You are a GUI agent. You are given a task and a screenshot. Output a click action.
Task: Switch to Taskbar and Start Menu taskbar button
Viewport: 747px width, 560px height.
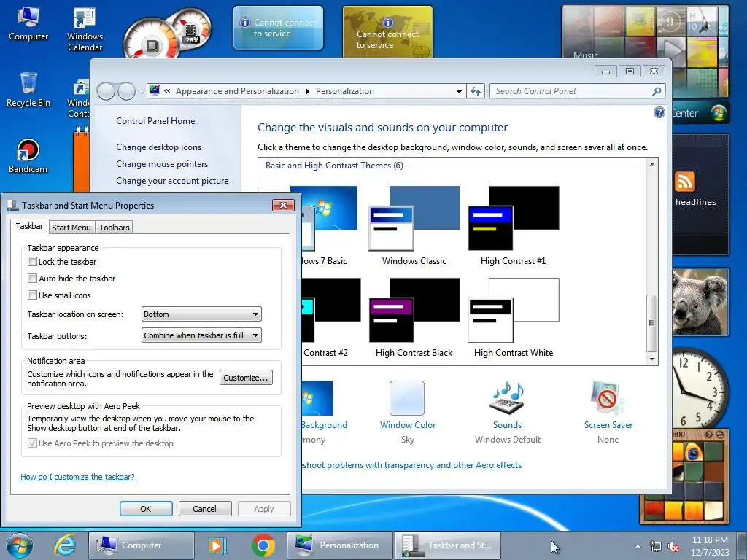[448, 545]
